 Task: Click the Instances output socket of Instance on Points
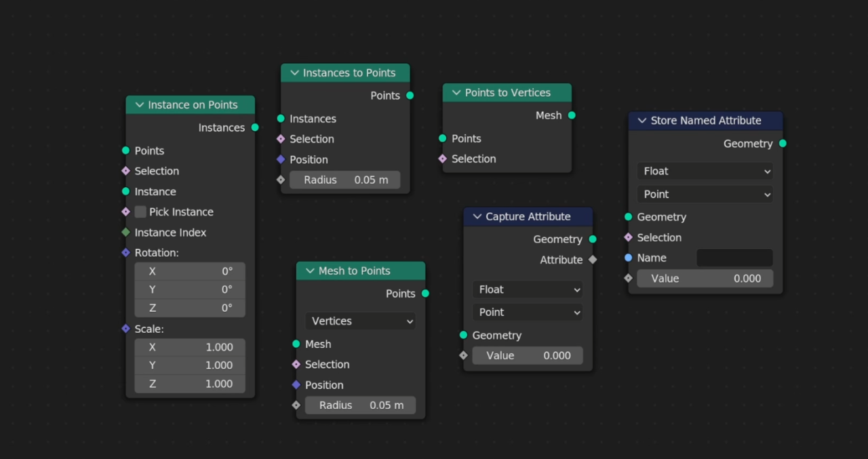click(255, 127)
